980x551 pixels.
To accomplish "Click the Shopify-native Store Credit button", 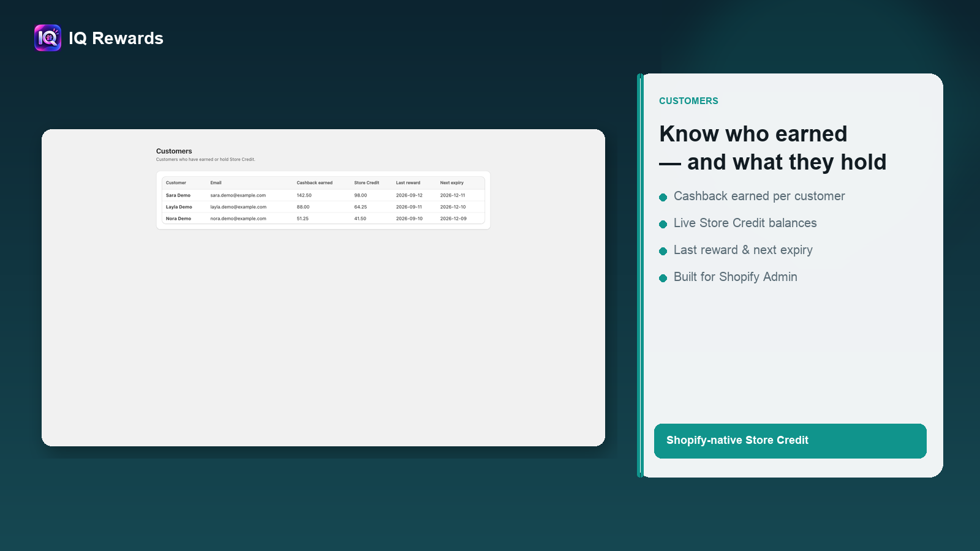I will pyautogui.click(x=790, y=441).
